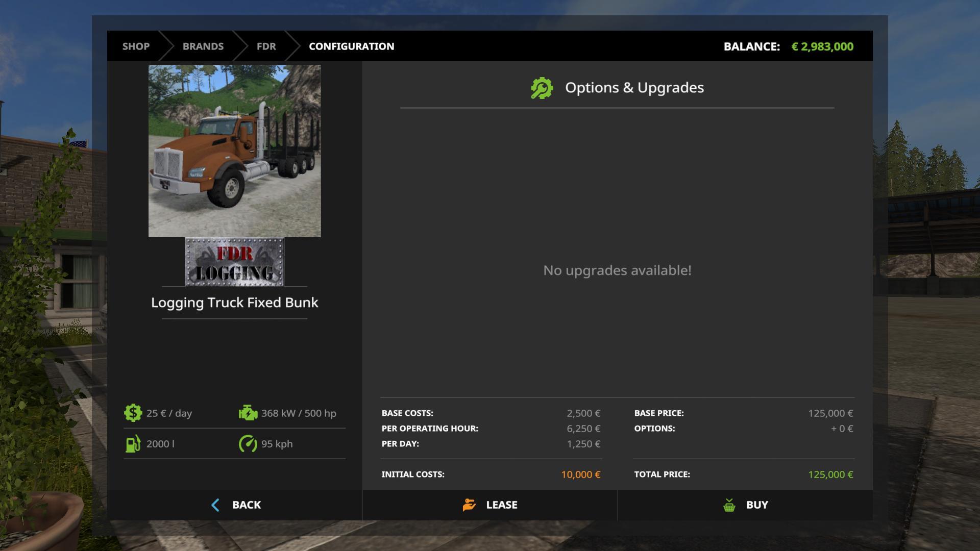Click the total price 125,000 € value
The image size is (980, 551).
pos(830,474)
